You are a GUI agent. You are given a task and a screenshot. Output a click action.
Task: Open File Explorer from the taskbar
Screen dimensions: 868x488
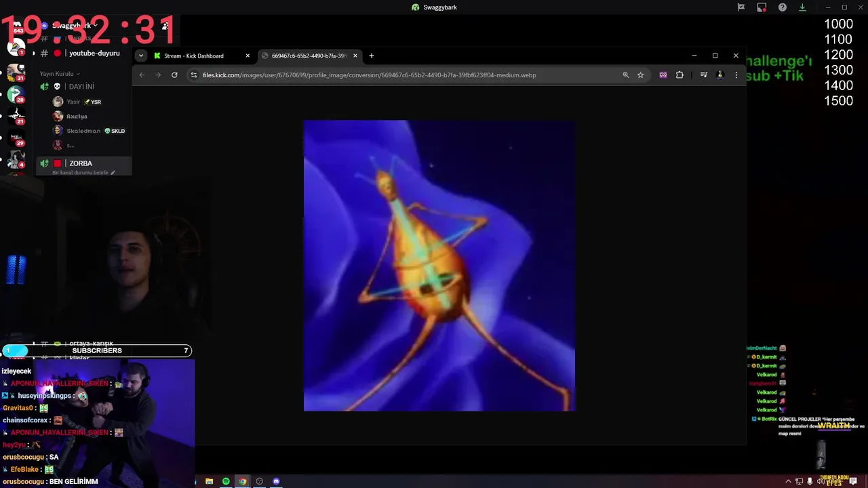[209, 481]
